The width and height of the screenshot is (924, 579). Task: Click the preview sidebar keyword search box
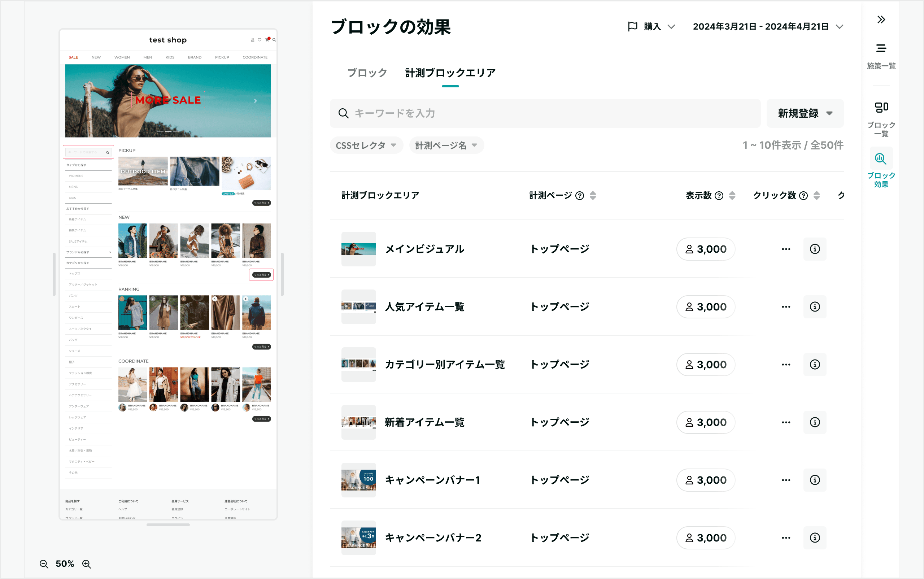[88, 152]
